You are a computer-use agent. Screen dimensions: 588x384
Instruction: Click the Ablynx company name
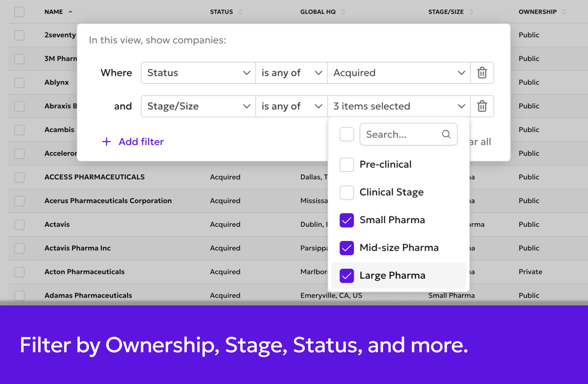pos(56,82)
